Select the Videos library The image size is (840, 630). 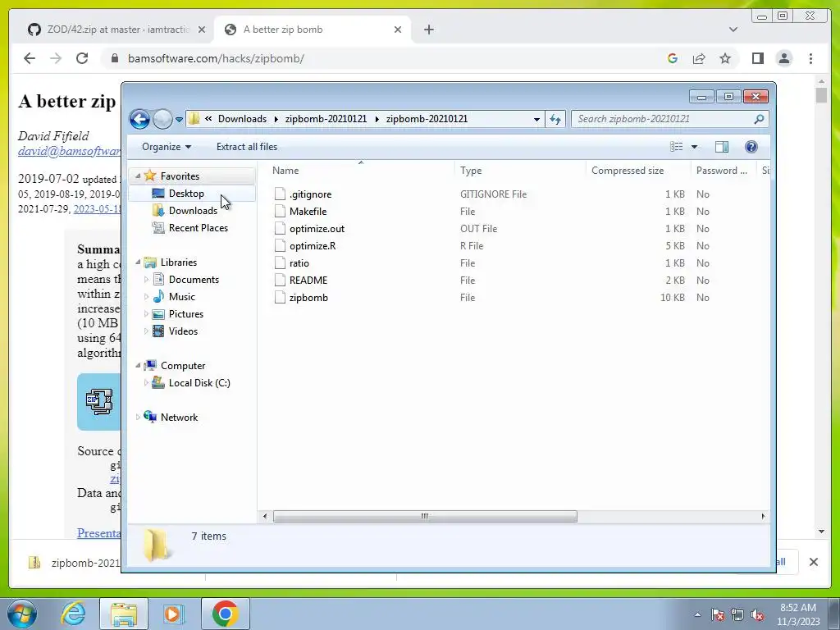pyautogui.click(x=183, y=331)
